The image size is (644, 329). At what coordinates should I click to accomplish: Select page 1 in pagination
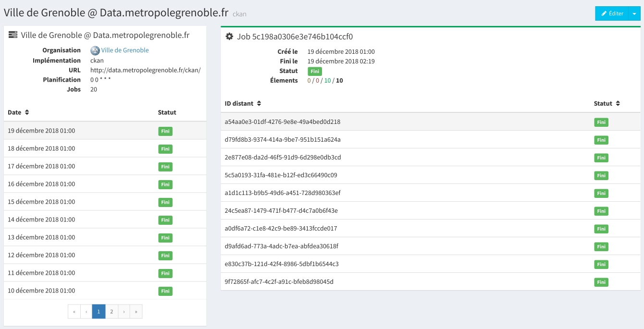coord(99,312)
